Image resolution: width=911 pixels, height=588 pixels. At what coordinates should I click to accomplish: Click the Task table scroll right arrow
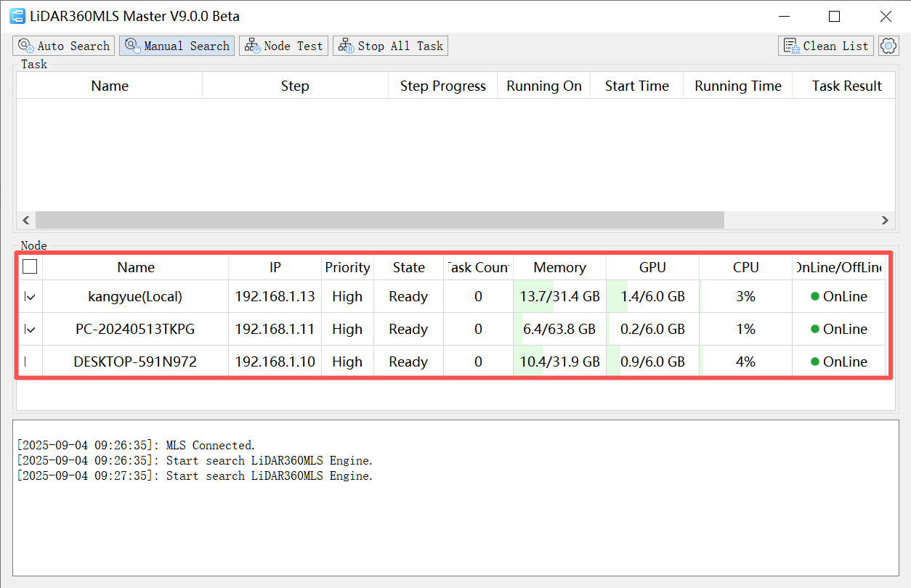pyautogui.click(x=885, y=220)
